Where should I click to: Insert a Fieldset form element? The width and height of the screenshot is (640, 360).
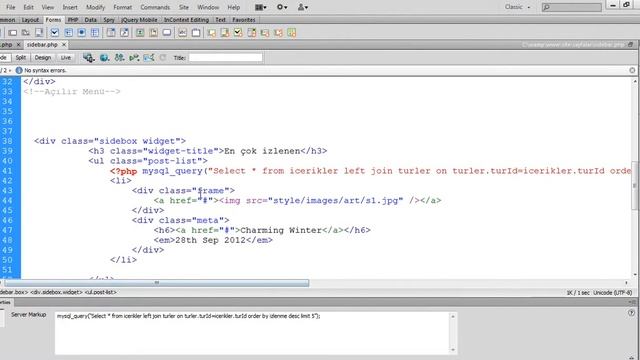pyautogui.click(x=196, y=33)
